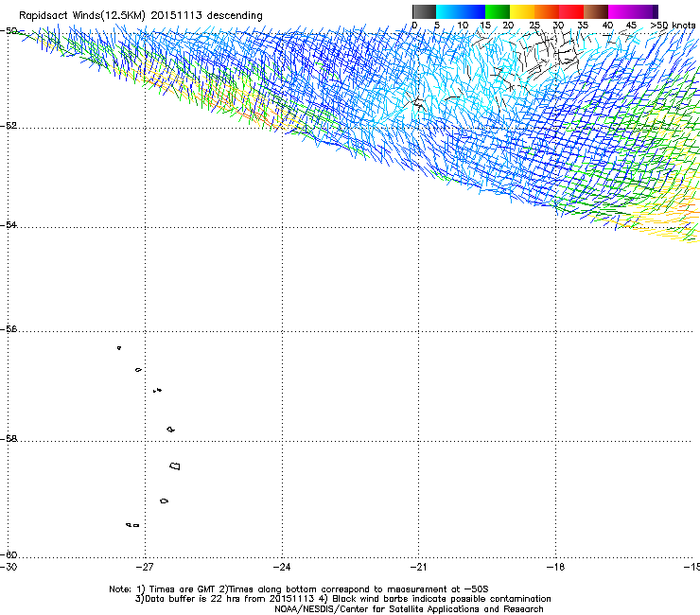Click the '-30' longitude axis label
The height and width of the screenshot is (615, 700).
pos(9,567)
